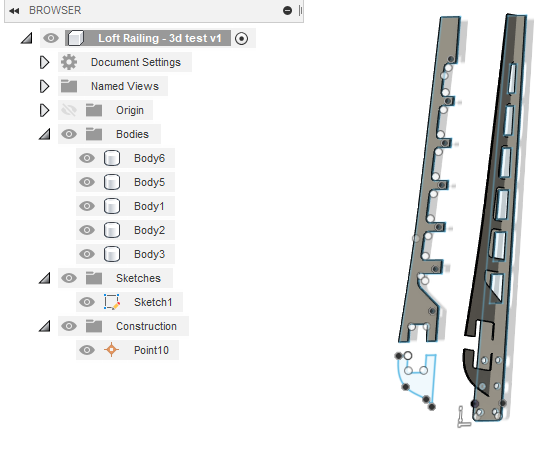Screen dimensions: 540x452
Task: Hide Body1 using its eye icon
Action: [x=87, y=206]
